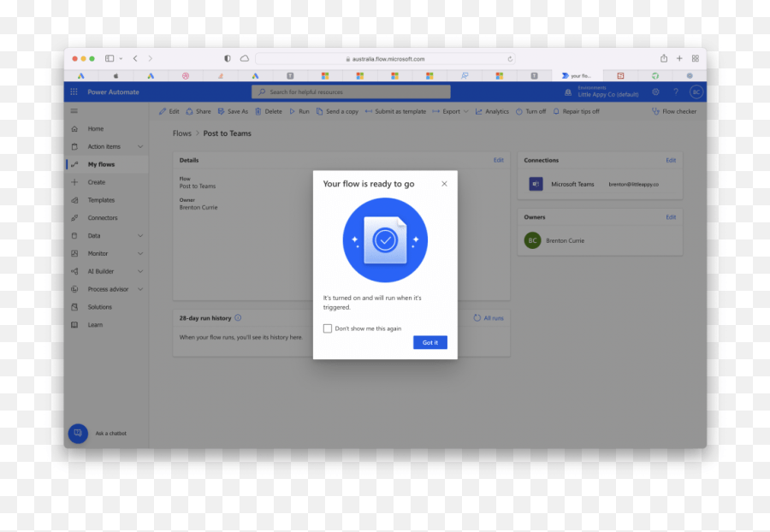
Task: Open the Ask a chatbot assistant
Action: pos(78,434)
